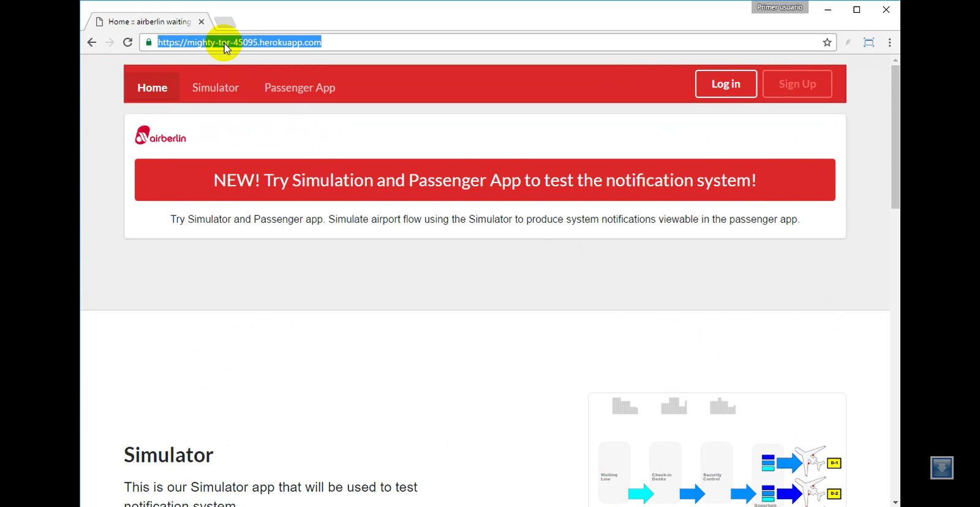Open a new browser tab
Viewport: 980px width, 507px height.
tap(225, 22)
